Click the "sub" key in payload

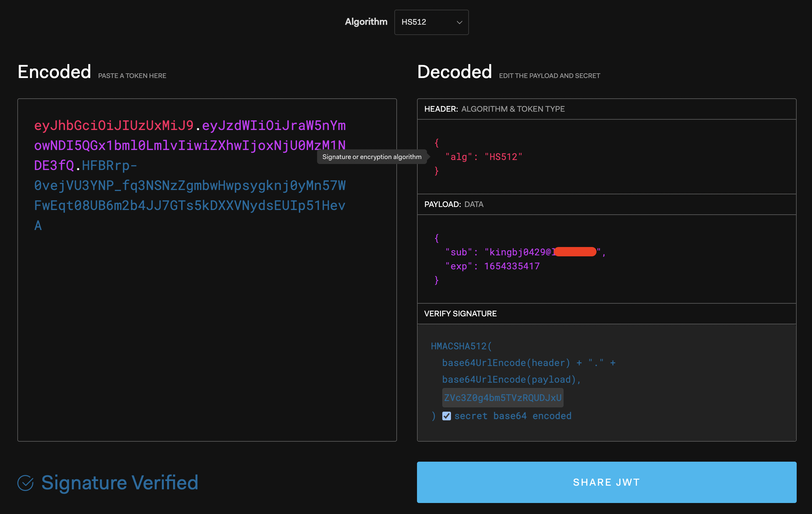tap(459, 252)
